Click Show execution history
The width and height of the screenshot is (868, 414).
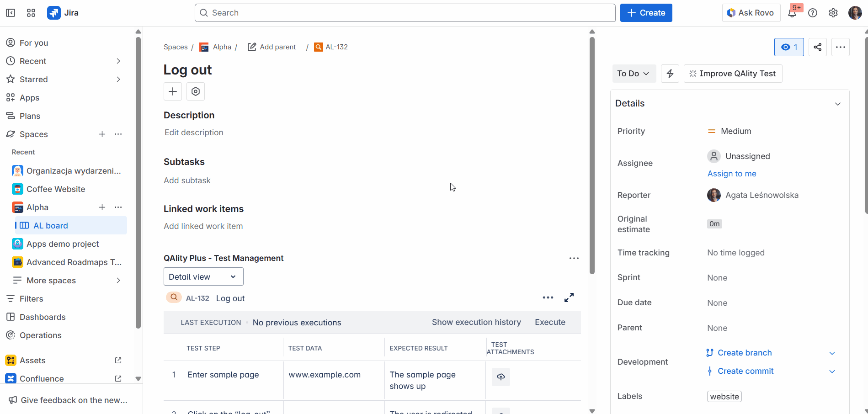(476, 322)
